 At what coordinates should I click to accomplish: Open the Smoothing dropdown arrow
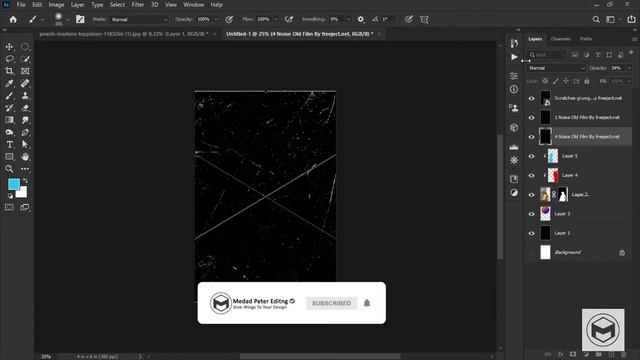tap(349, 19)
